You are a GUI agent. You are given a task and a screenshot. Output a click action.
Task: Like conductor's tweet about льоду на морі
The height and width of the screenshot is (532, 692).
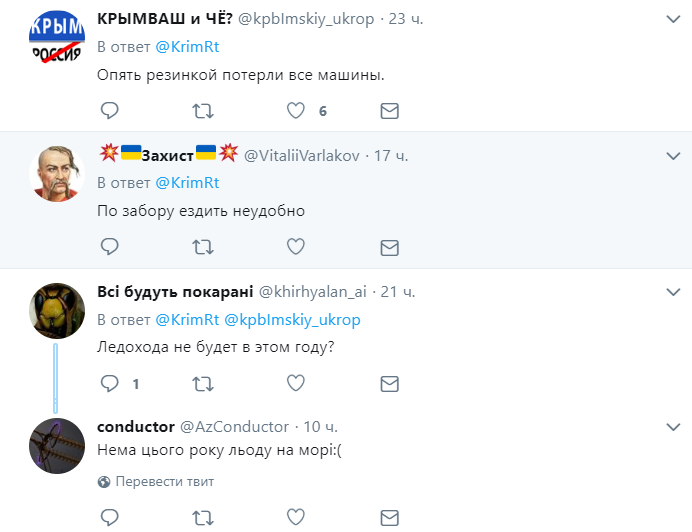296,517
